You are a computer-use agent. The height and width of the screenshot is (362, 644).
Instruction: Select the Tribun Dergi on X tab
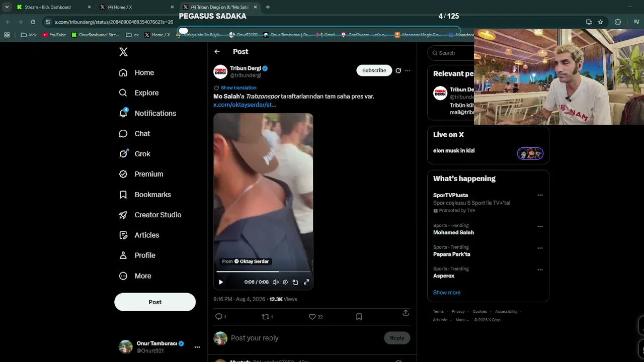219,7
